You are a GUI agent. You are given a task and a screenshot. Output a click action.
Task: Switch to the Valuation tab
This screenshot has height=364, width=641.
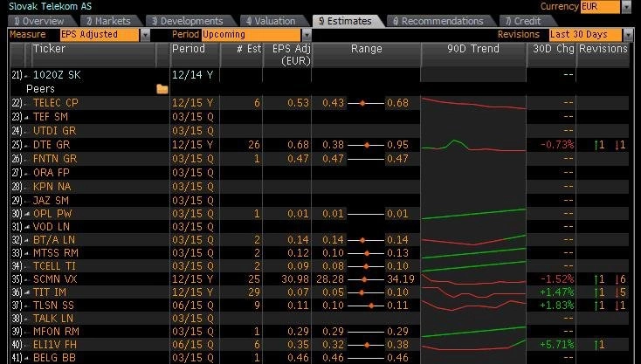(x=272, y=21)
